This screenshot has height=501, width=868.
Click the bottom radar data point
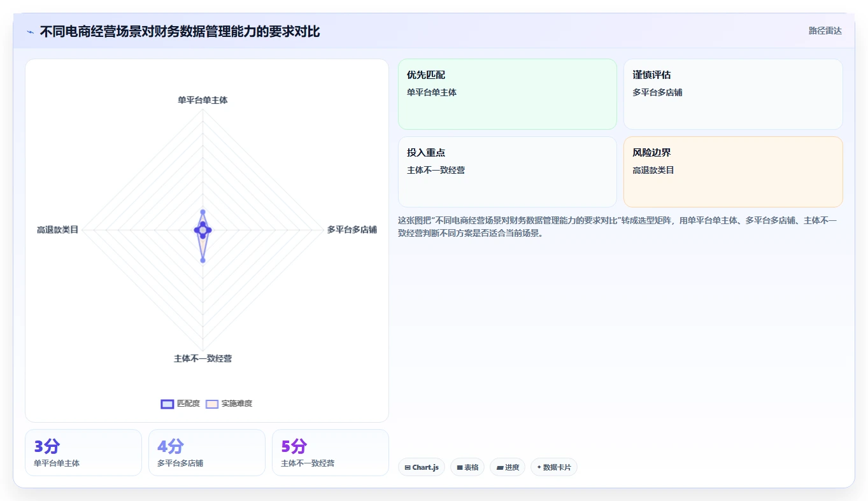[x=203, y=260]
